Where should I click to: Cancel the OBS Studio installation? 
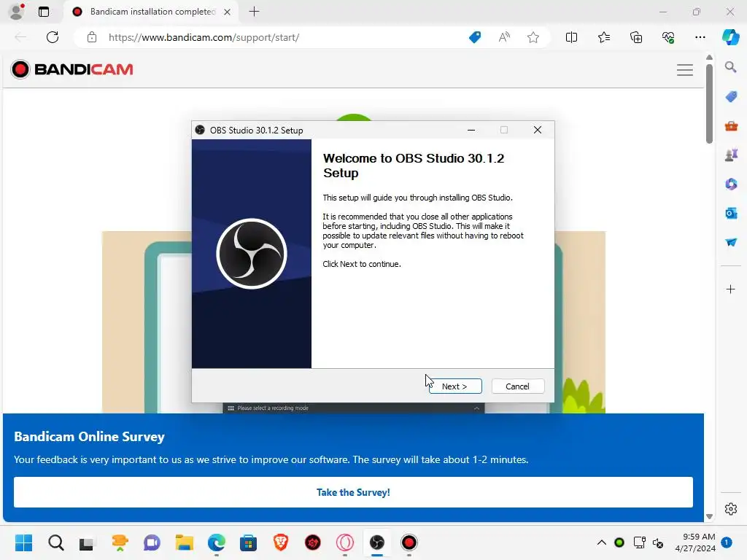pos(517,386)
